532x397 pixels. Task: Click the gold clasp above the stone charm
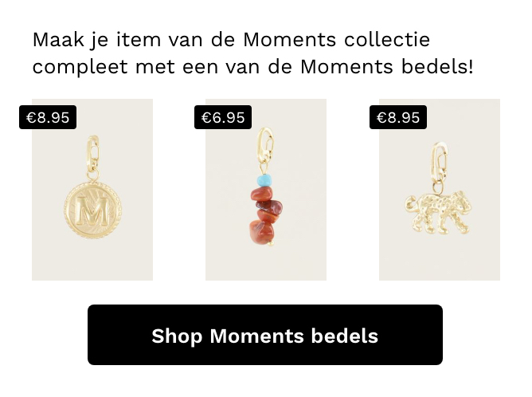[266, 145]
